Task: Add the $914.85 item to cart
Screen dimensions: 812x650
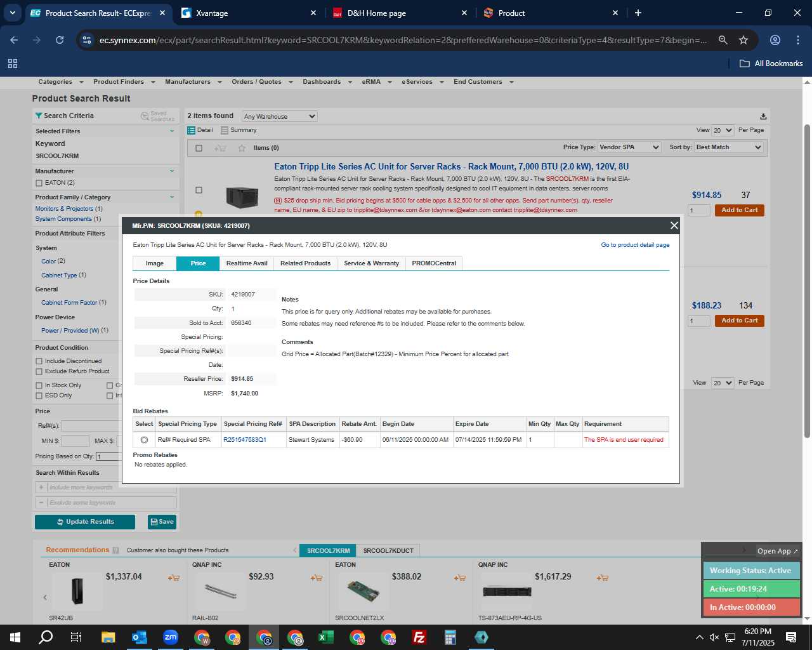Action: (x=739, y=210)
